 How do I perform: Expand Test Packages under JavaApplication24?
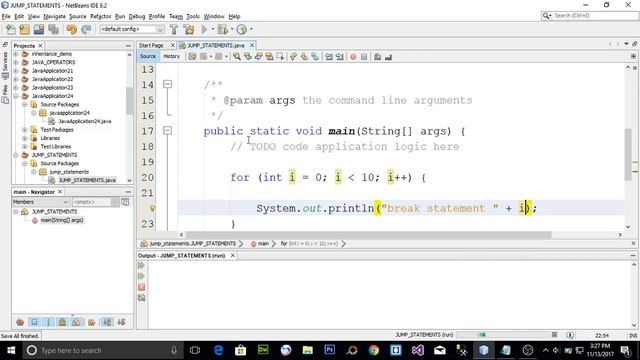(24, 130)
